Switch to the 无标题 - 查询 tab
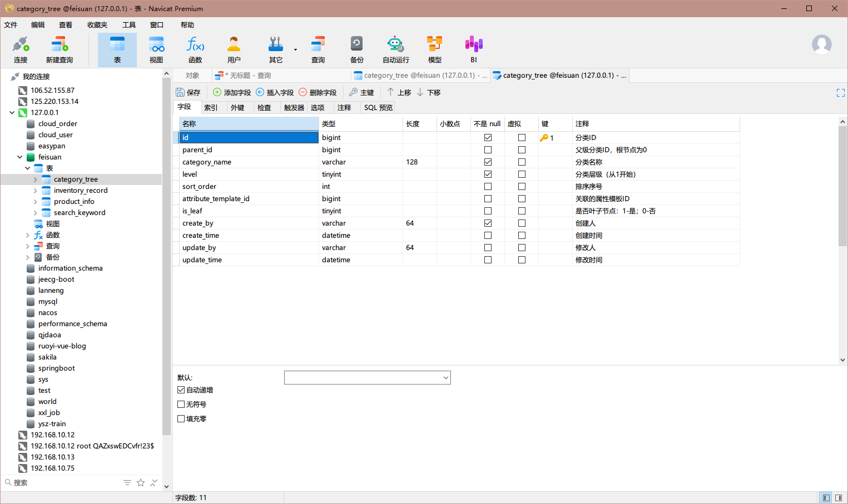The height and width of the screenshot is (504, 848). coord(281,76)
